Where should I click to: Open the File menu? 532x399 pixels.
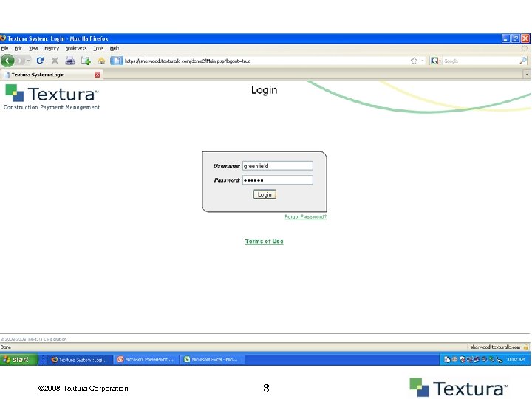[x=4, y=48]
